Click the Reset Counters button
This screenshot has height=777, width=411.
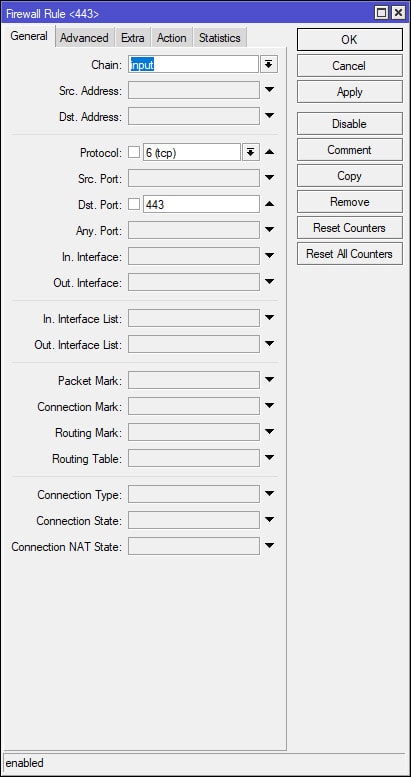pos(350,228)
